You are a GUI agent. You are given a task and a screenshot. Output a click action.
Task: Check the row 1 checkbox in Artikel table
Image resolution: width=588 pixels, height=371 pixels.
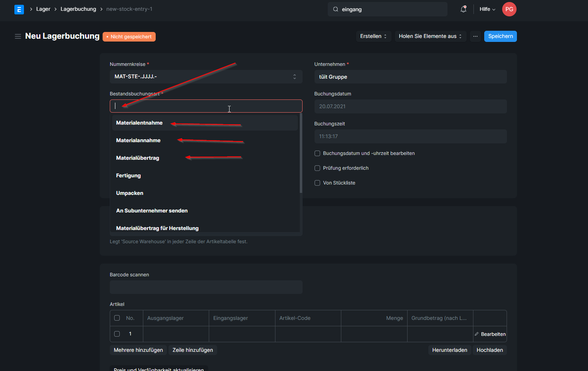pyautogui.click(x=117, y=334)
